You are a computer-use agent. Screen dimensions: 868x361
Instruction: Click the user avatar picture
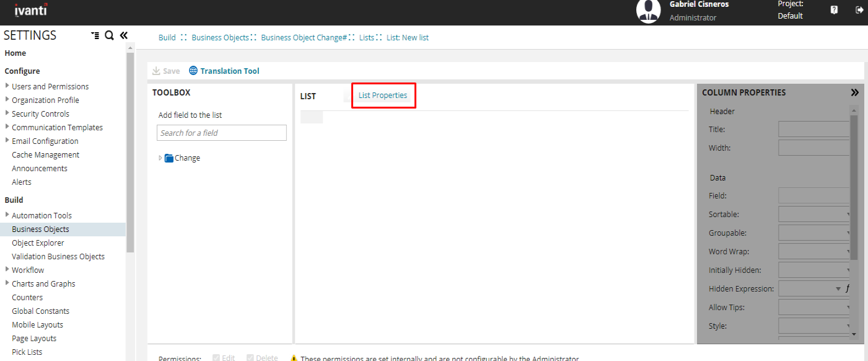648,12
